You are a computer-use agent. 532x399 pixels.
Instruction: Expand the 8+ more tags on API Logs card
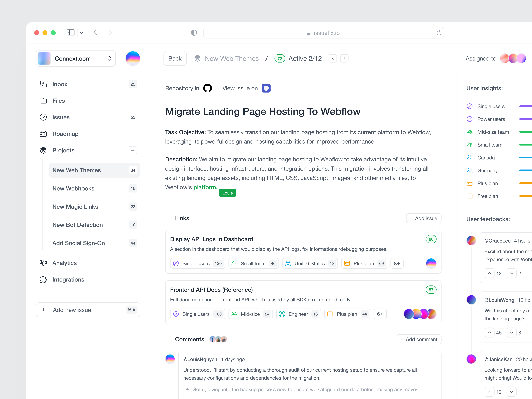coord(397,263)
